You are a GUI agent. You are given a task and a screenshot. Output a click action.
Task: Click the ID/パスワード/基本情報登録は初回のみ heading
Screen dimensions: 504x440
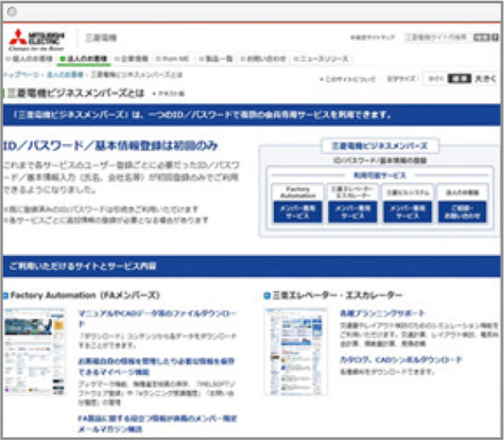[110, 145]
